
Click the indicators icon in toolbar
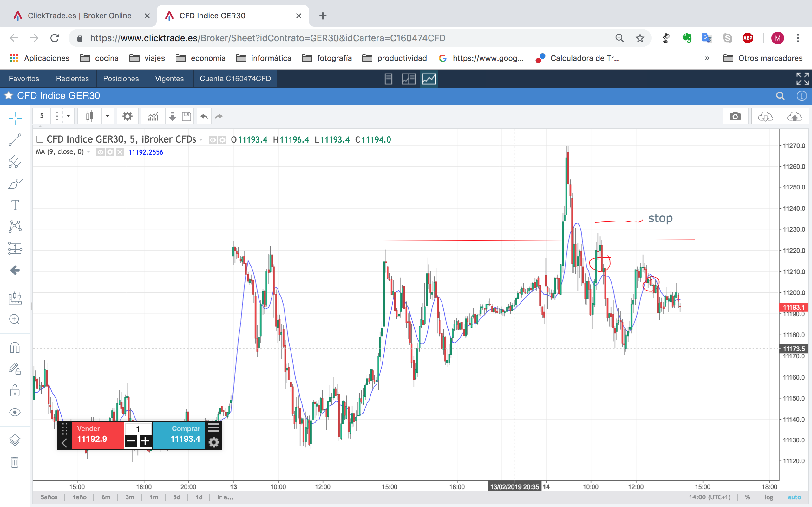[153, 116]
